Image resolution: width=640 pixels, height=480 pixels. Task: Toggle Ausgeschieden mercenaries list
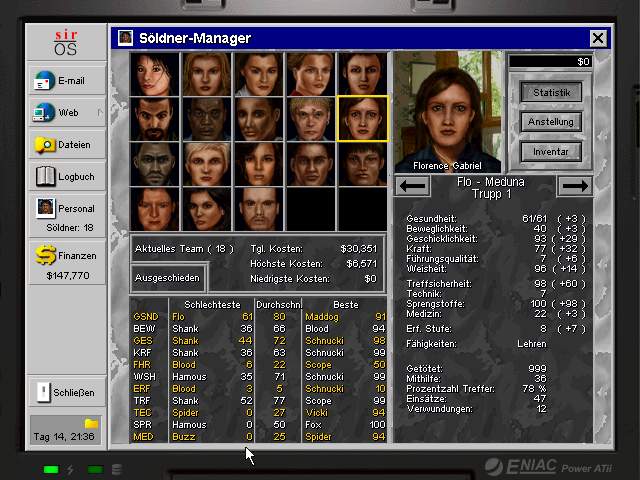coord(167,278)
